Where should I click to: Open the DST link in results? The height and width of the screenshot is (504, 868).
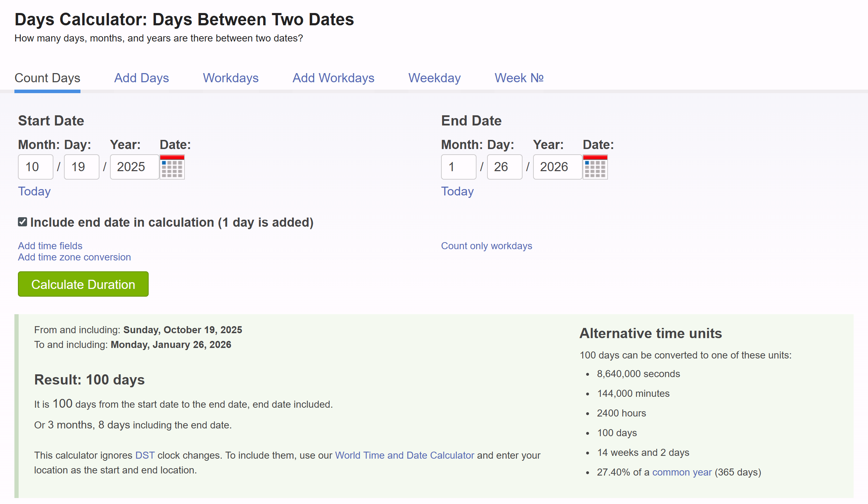pos(145,455)
